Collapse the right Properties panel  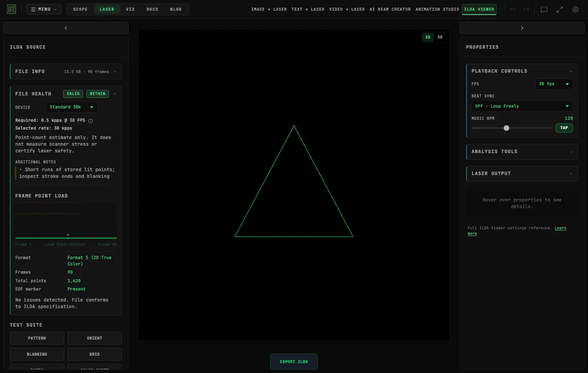522,28
